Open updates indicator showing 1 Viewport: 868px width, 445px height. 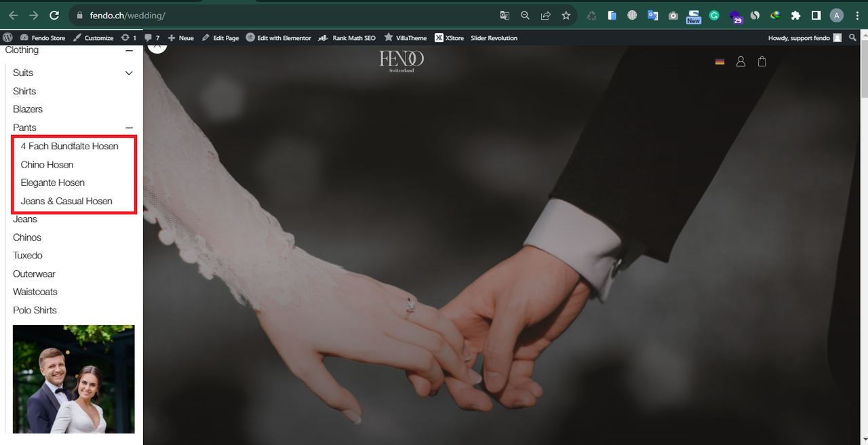129,38
